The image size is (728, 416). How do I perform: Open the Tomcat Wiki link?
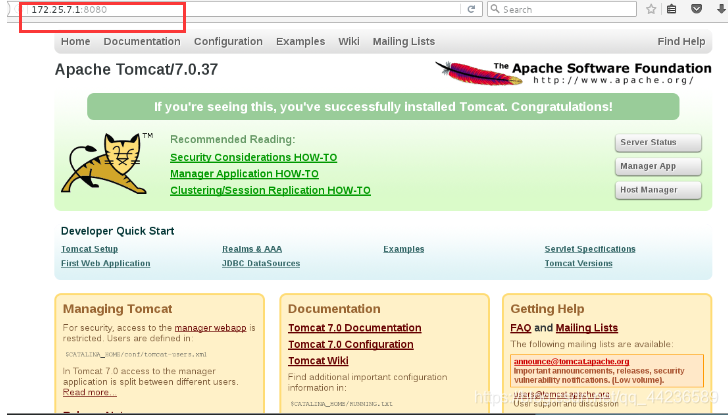[318, 361]
